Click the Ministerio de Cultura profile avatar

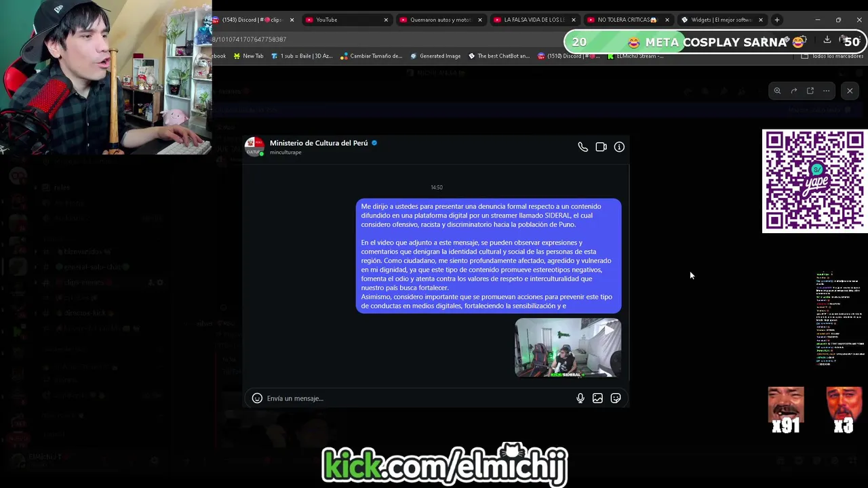pyautogui.click(x=254, y=146)
